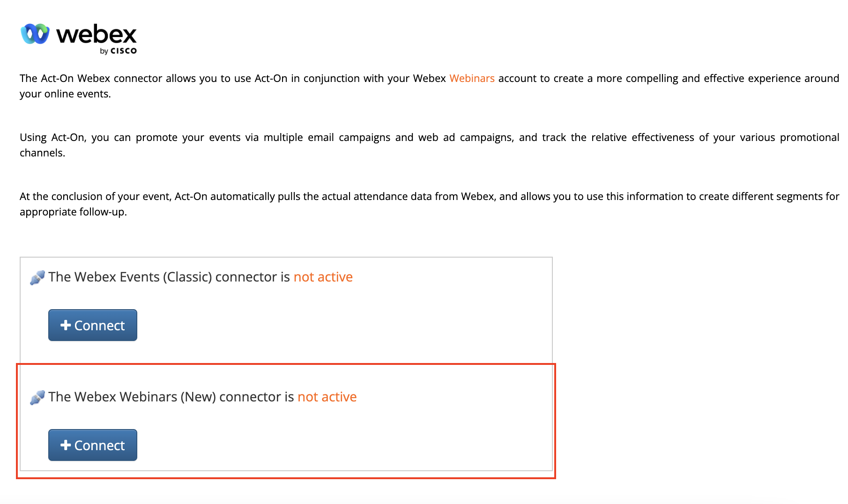848x504 pixels.
Task: Click the webex wordmark text in the logo
Action: point(97,34)
